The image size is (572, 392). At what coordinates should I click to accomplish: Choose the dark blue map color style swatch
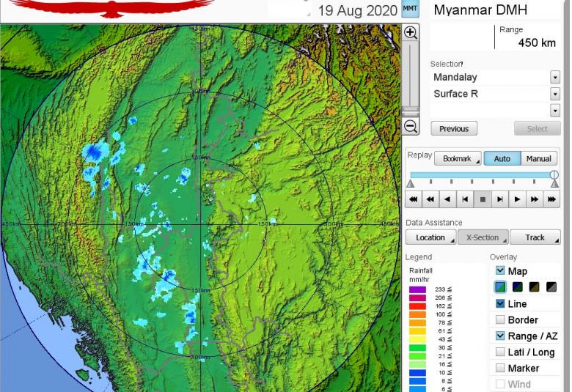click(517, 287)
